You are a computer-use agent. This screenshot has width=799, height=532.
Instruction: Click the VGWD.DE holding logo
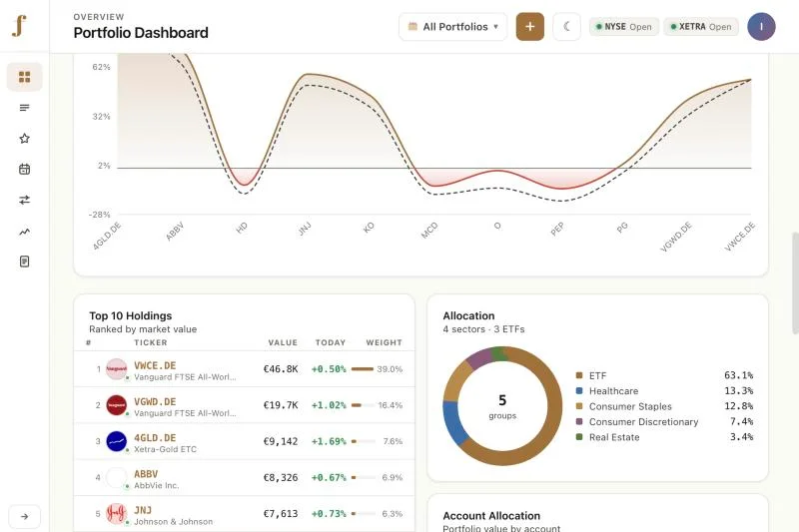pyautogui.click(x=116, y=405)
